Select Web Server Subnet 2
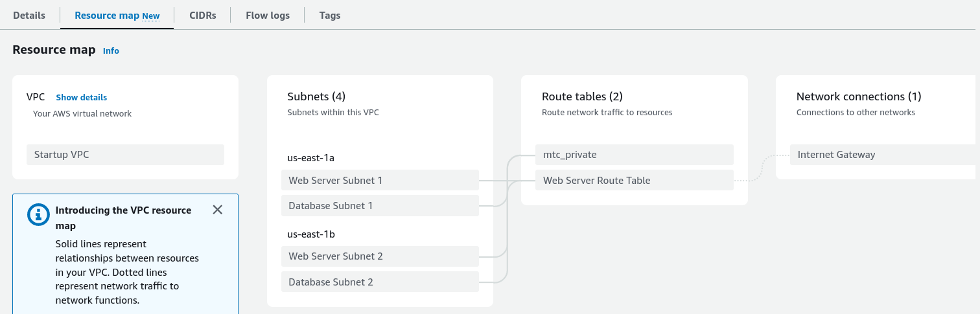The image size is (980, 314). tap(380, 256)
